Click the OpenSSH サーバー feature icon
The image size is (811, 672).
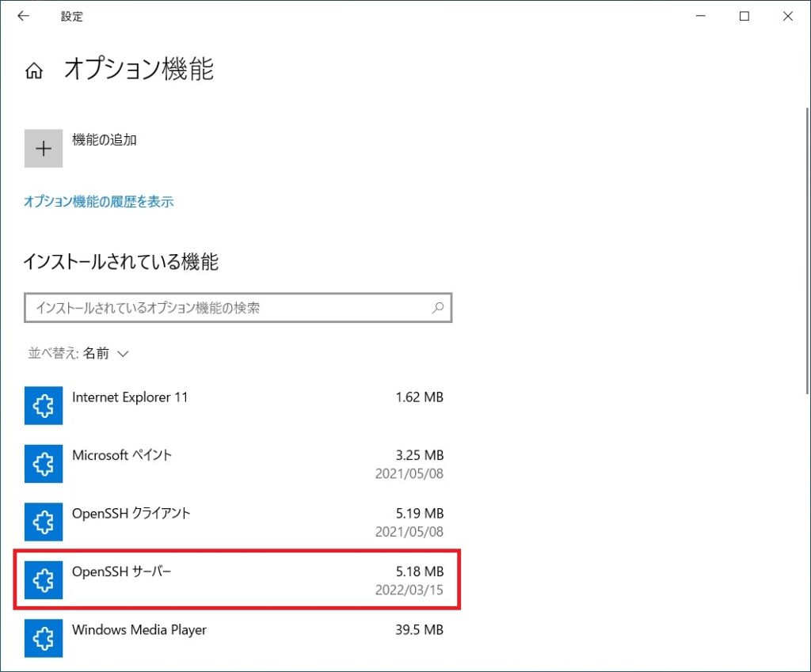(44, 580)
